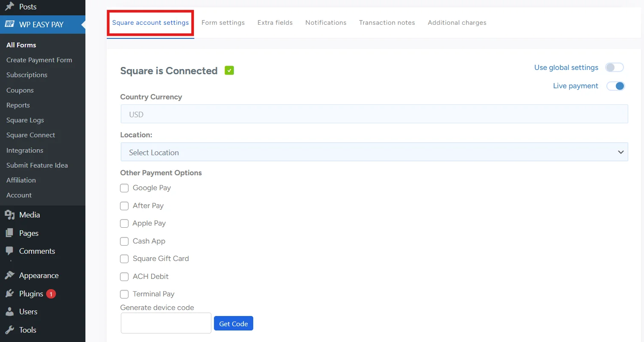
Task: Open the Reports submenu item
Action: point(18,105)
